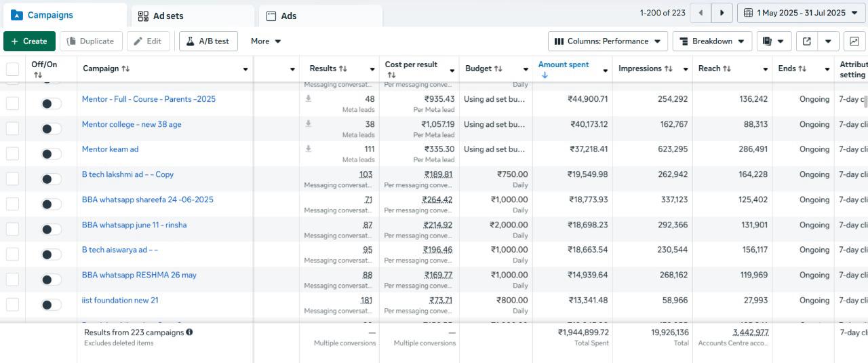Select checkbox for Mentor - Full - Course row

[13, 103]
